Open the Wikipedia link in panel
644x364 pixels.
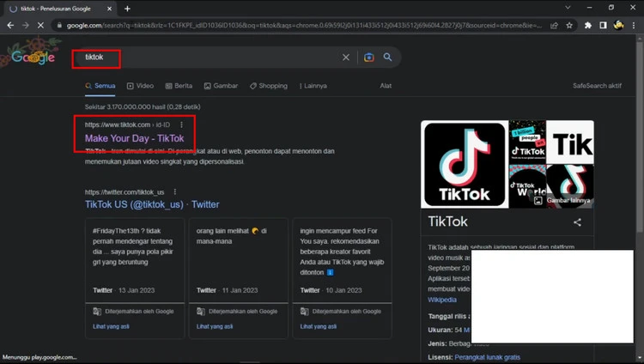442,300
